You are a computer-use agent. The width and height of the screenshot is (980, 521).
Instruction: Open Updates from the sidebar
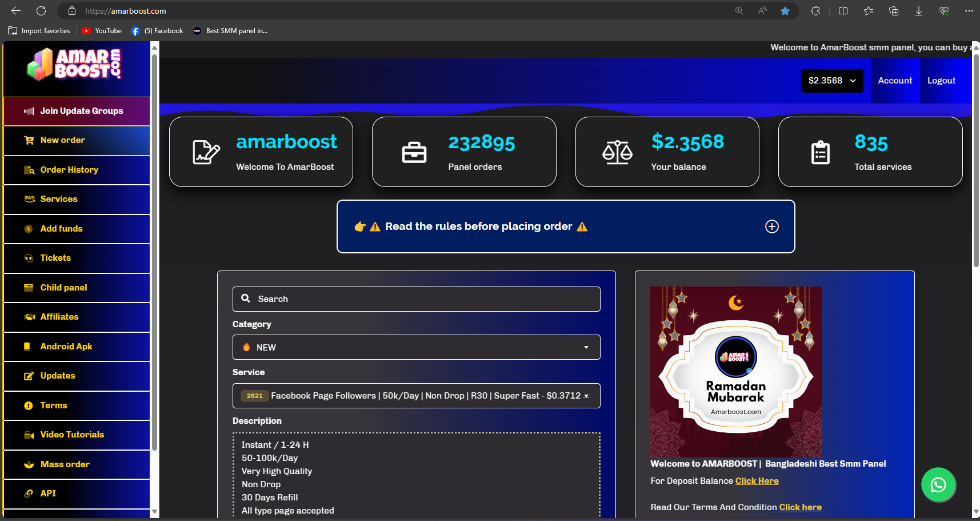tap(77, 376)
